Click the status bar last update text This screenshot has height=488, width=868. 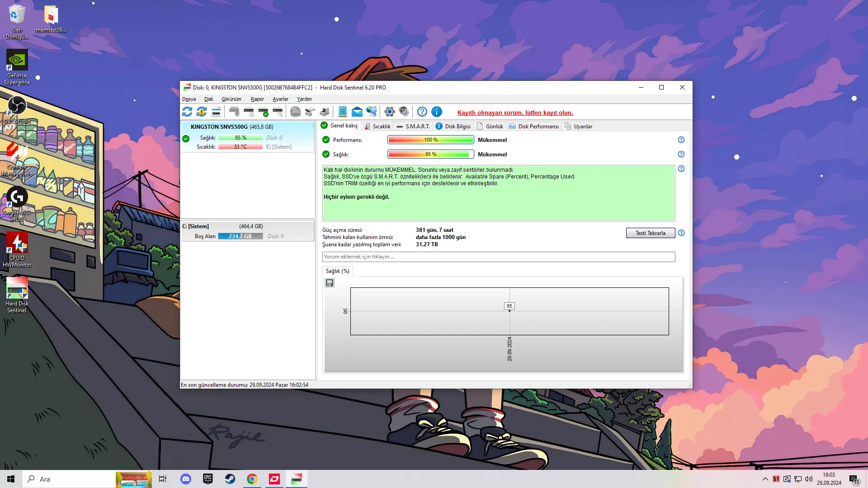[x=244, y=385]
